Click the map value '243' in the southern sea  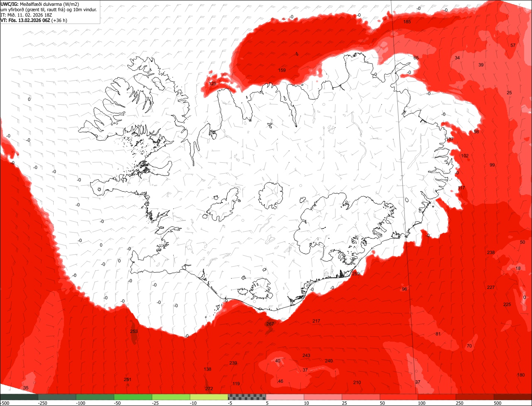(306, 355)
